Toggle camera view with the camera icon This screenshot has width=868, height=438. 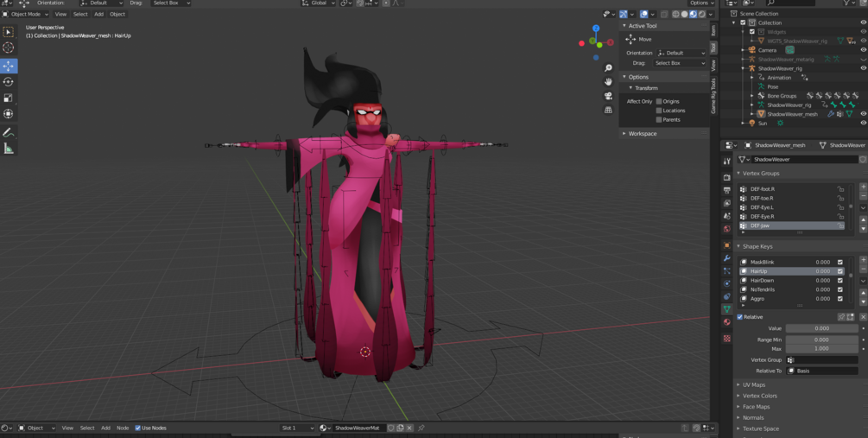point(608,96)
